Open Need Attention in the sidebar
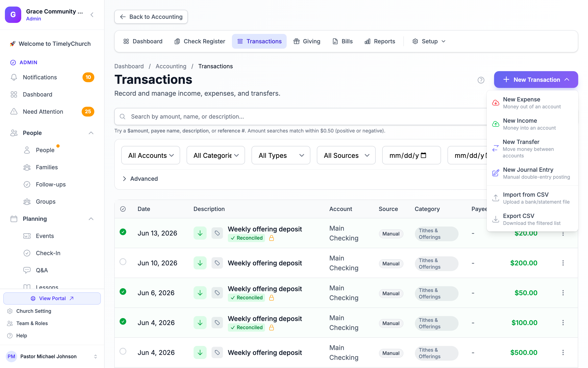The width and height of the screenshot is (588, 368). point(52,112)
